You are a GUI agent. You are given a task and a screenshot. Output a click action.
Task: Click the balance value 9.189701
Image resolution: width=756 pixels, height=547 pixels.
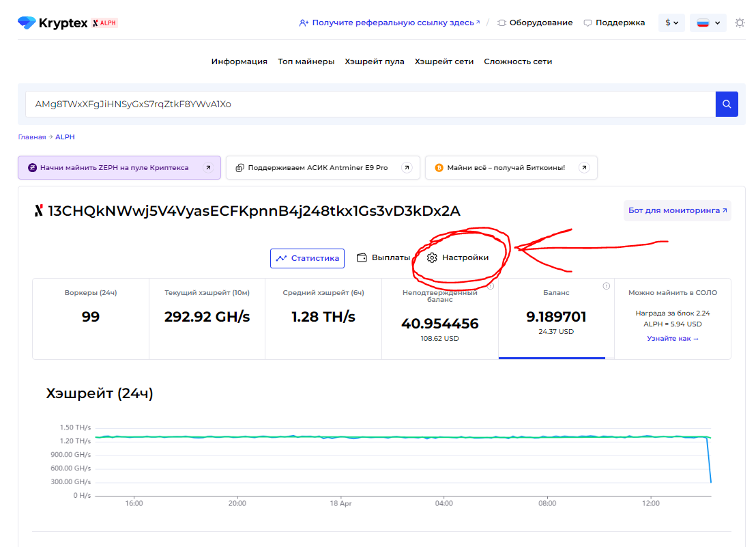point(556,317)
